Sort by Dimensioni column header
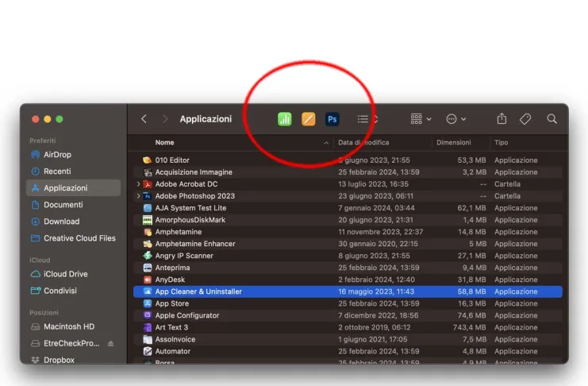Screen dimensions: 588x386 pos(453,143)
